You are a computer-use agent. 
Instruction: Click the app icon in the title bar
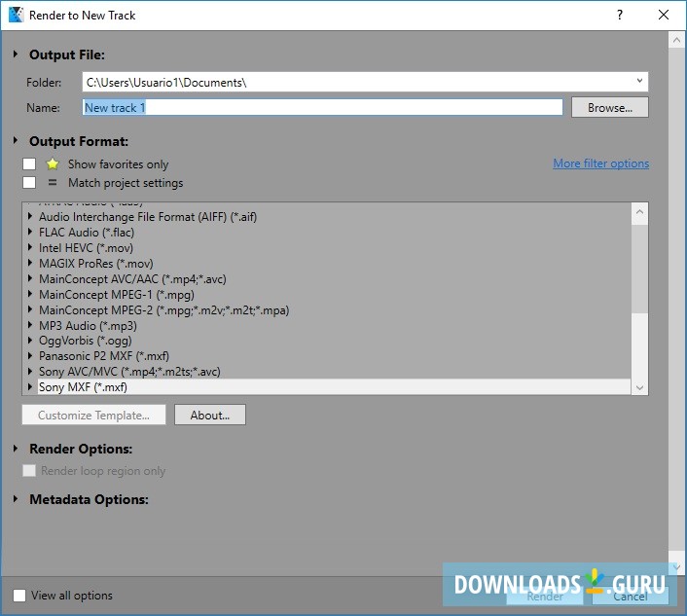tap(16, 15)
